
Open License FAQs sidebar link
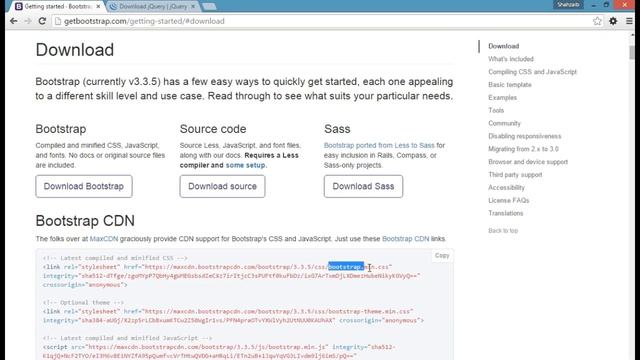[509, 200]
